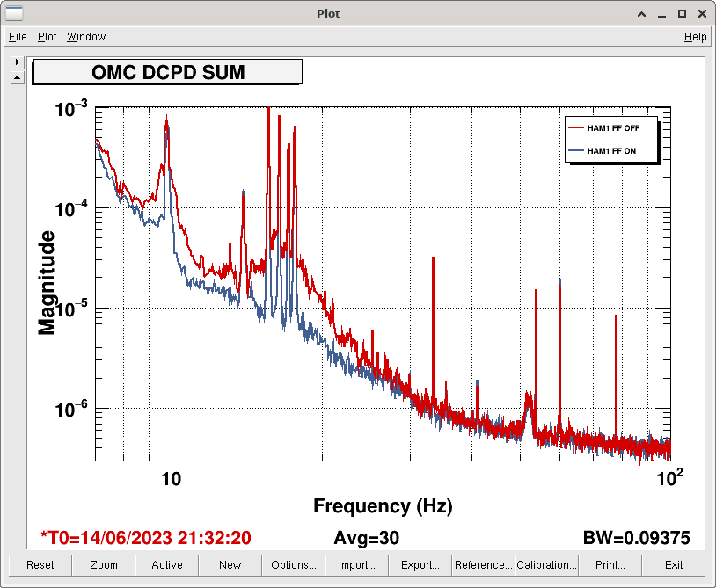Open the Help menu
The width and height of the screenshot is (716, 588).
pyautogui.click(x=695, y=37)
